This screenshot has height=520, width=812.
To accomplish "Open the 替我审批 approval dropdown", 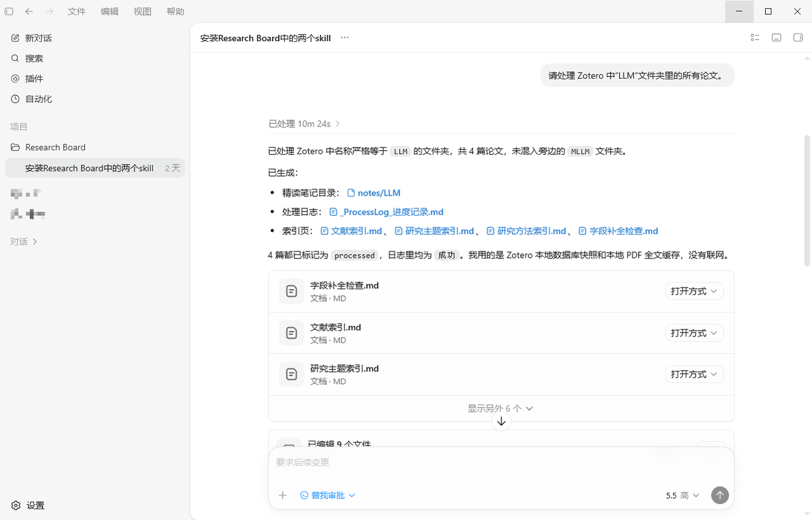I will tap(328, 495).
